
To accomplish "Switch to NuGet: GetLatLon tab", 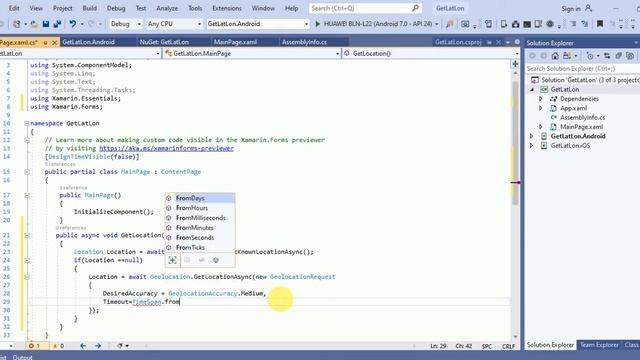I will coord(164,42).
